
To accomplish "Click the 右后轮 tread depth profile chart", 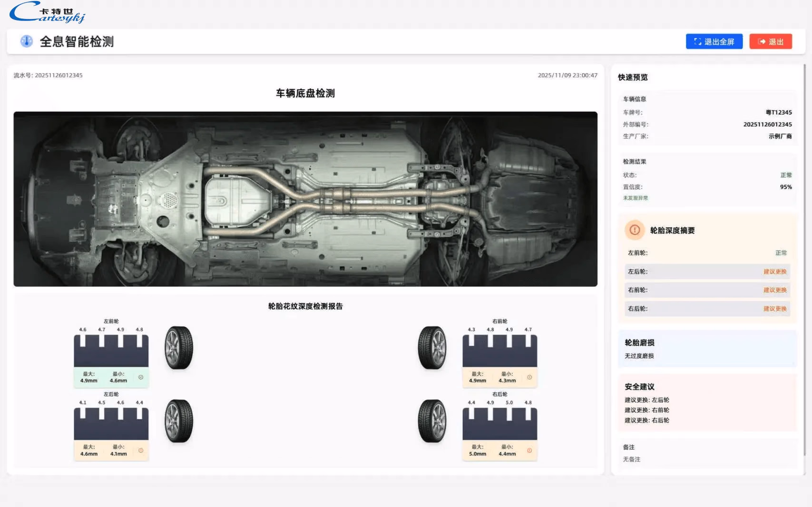I will point(499,424).
